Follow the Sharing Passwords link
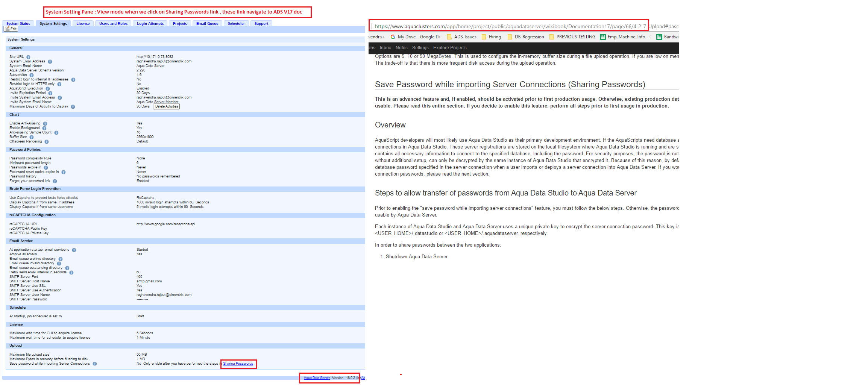The width and height of the screenshot is (868, 385). pyautogui.click(x=238, y=364)
